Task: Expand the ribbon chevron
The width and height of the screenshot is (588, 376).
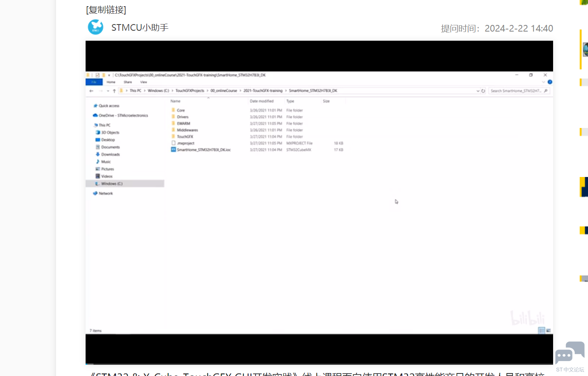Action: click(x=543, y=82)
